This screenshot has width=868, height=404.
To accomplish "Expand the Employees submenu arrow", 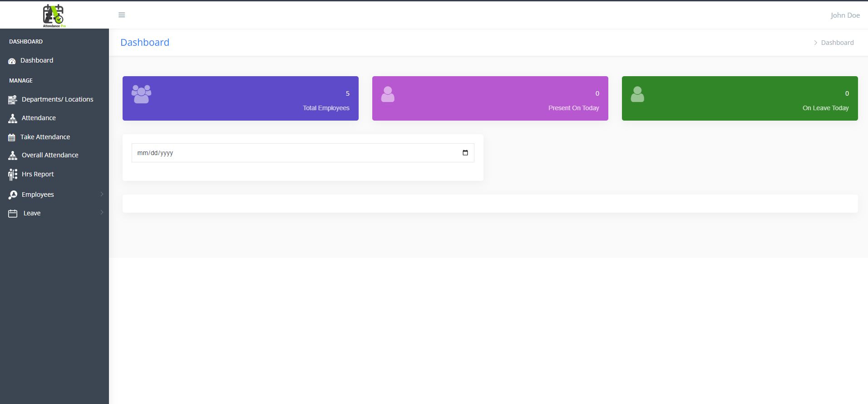I will [x=102, y=194].
